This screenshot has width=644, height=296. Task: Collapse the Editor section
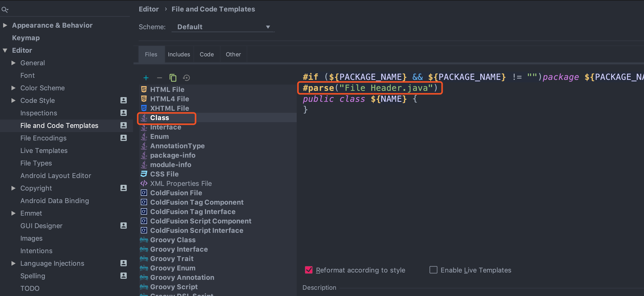(x=5, y=50)
